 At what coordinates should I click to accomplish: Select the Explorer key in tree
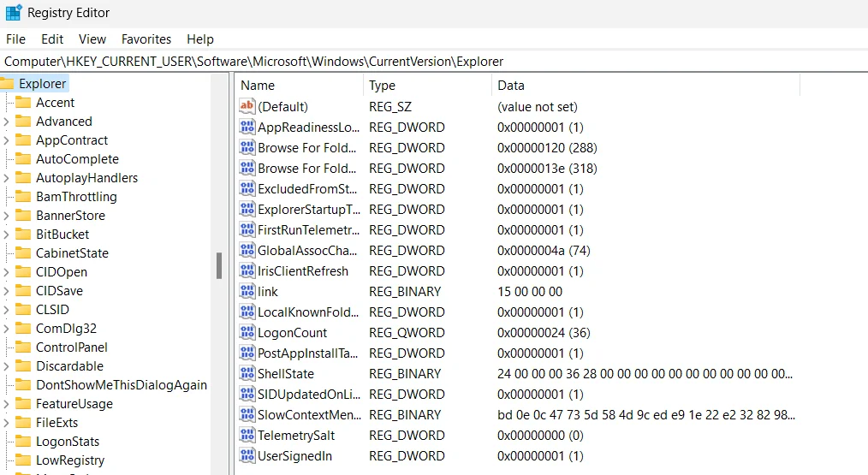pyautogui.click(x=42, y=84)
